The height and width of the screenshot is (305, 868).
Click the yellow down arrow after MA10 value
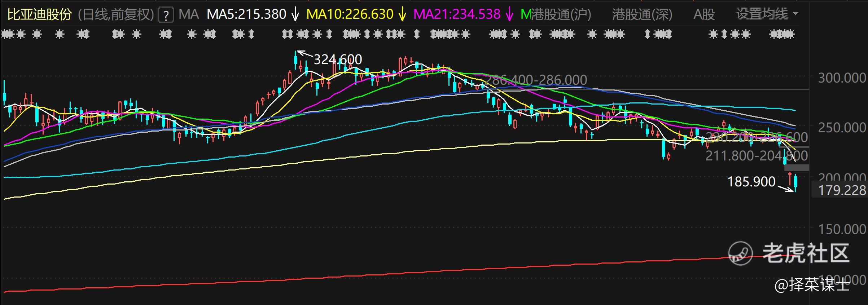[402, 14]
